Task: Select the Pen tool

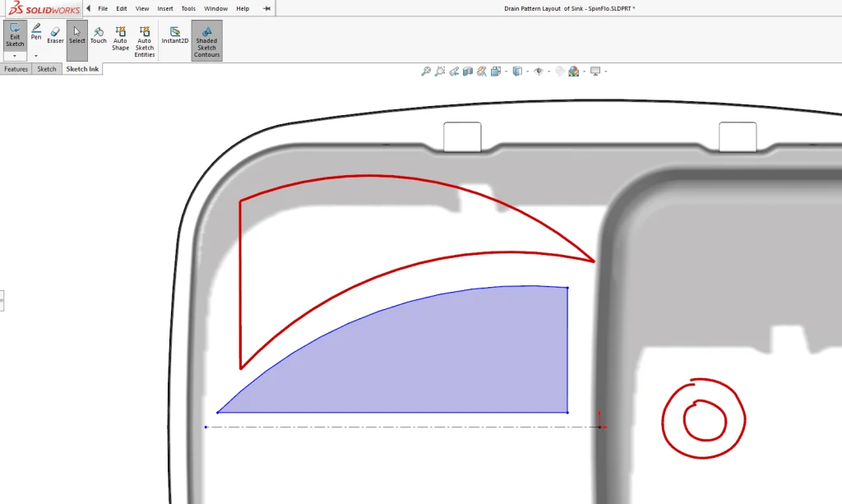Action: coord(36,32)
